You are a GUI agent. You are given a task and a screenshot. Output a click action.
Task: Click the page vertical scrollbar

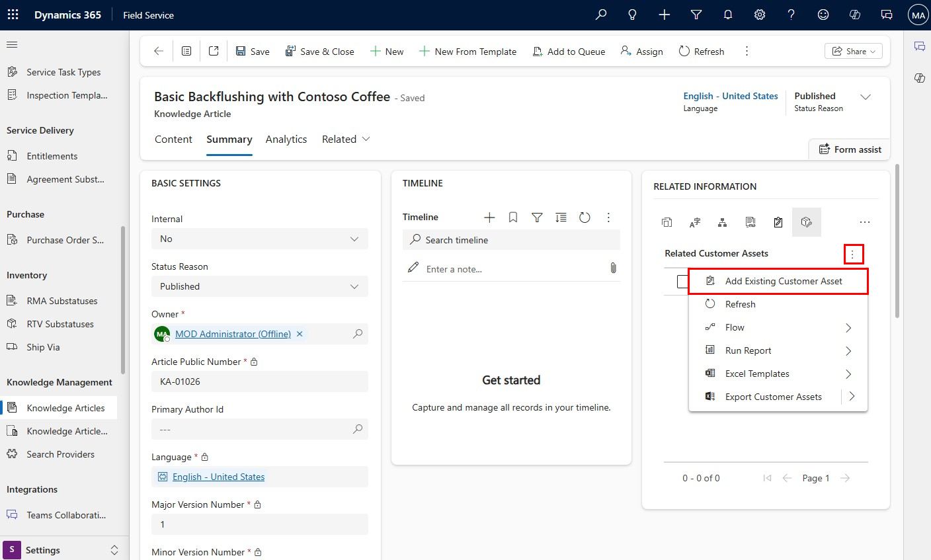click(x=897, y=241)
